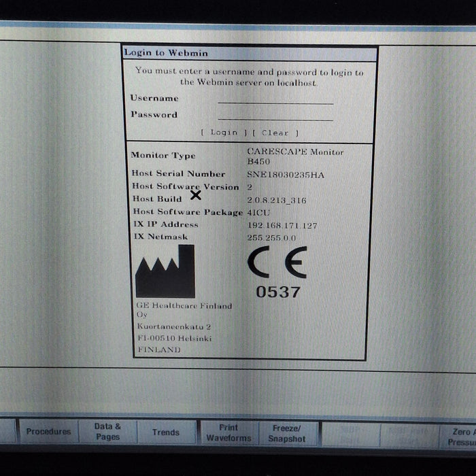Select serial number SNE18030235HA
This screenshot has width=476, height=476.
[x=286, y=175]
